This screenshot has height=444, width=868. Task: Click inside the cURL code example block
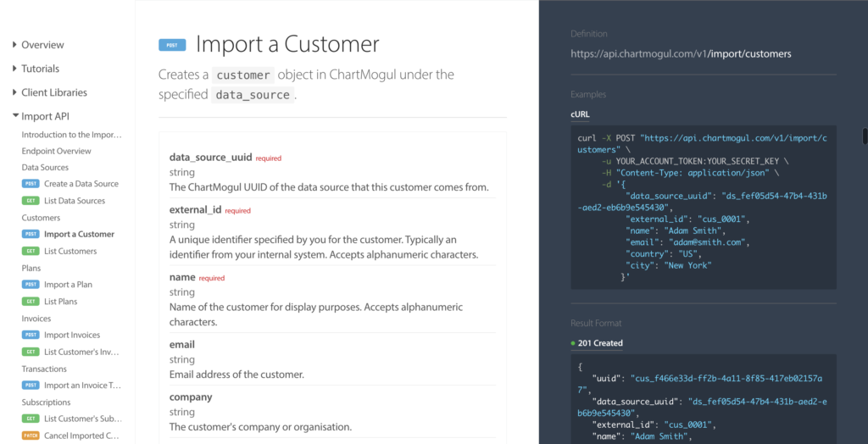coord(704,208)
